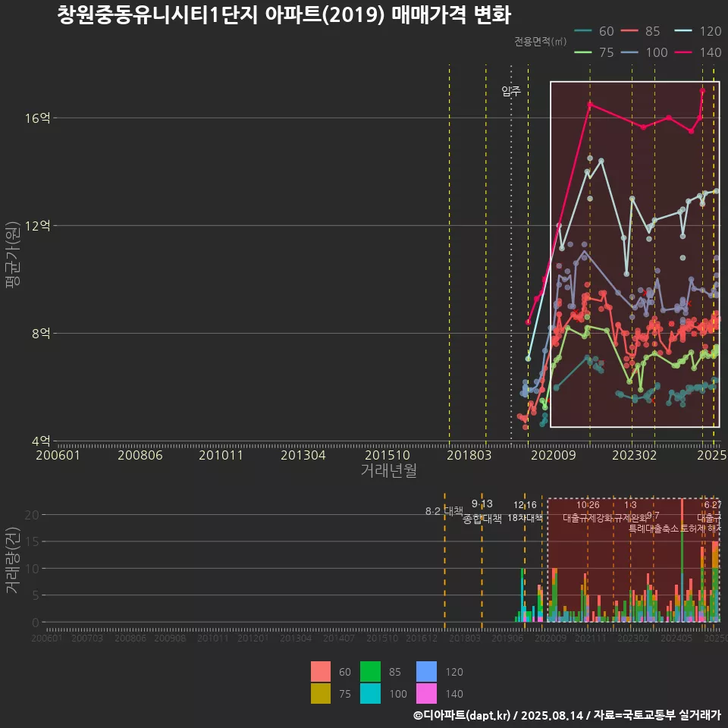Select the cyan 100 square in the bottom legend
The image size is (728, 728).
371,693
